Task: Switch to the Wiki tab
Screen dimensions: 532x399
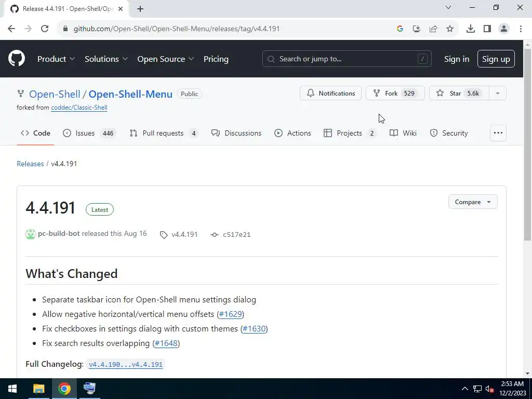Action: 403,133
